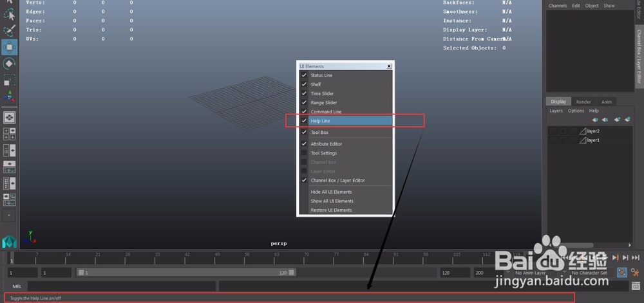
Task: Click the range slider bar
Action: 186,273
